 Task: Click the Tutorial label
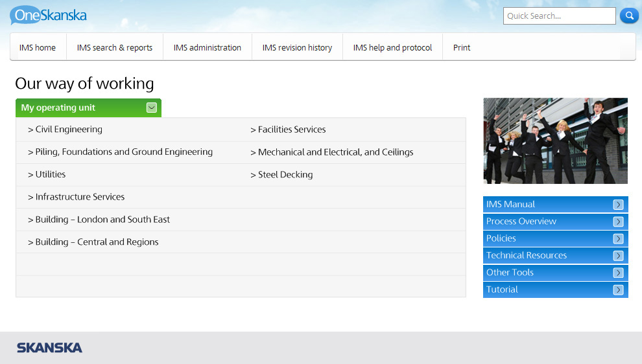[502, 290]
